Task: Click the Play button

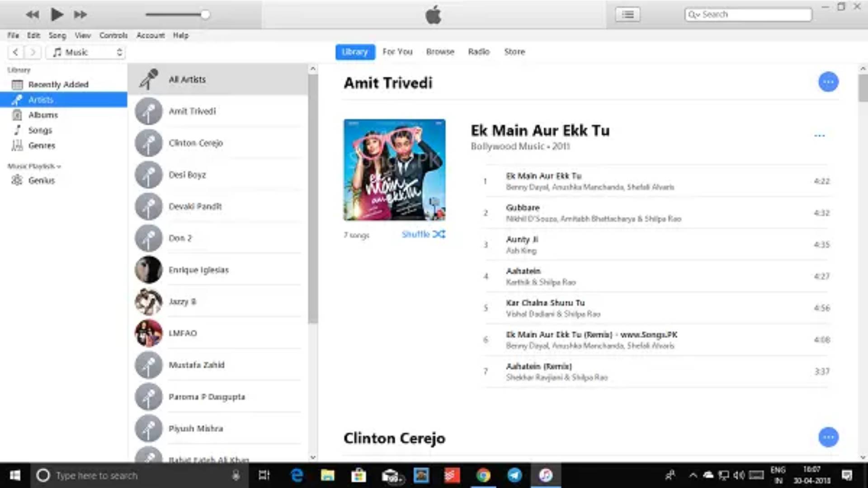Action: (x=57, y=14)
